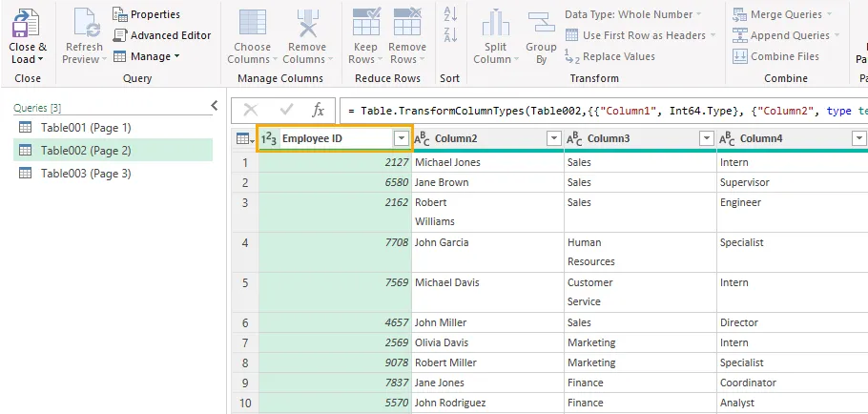Click the ABC type icon of Column4
Image resolution: width=868 pixels, height=414 pixels.
pyautogui.click(x=728, y=139)
